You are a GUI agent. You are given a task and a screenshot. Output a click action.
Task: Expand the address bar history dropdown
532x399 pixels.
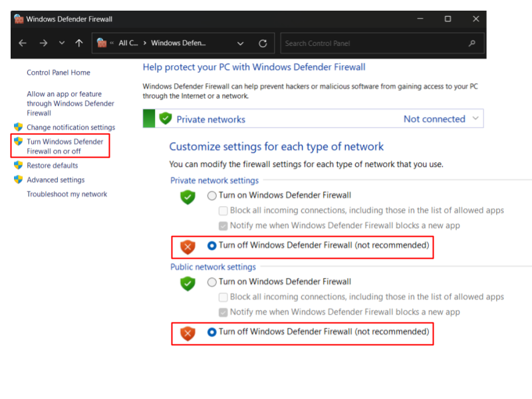(x=240, y=43)
